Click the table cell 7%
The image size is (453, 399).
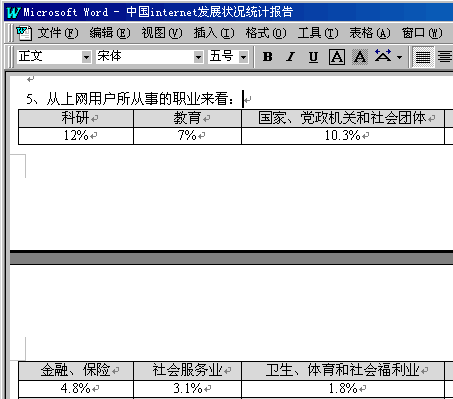(x=187, y=136)
